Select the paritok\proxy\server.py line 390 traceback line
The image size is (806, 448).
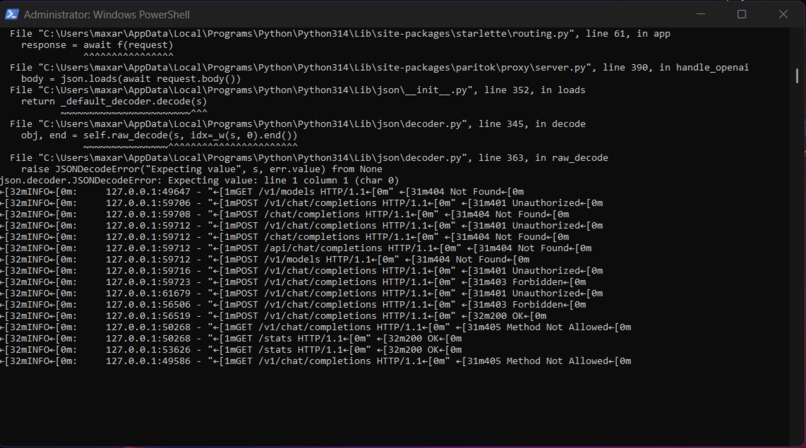click(379, 68)
